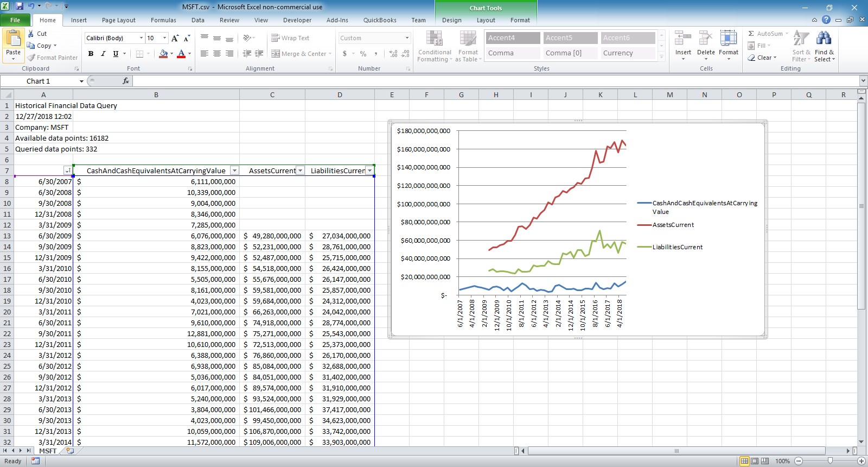Decrease the cell indent

[247, 54]
